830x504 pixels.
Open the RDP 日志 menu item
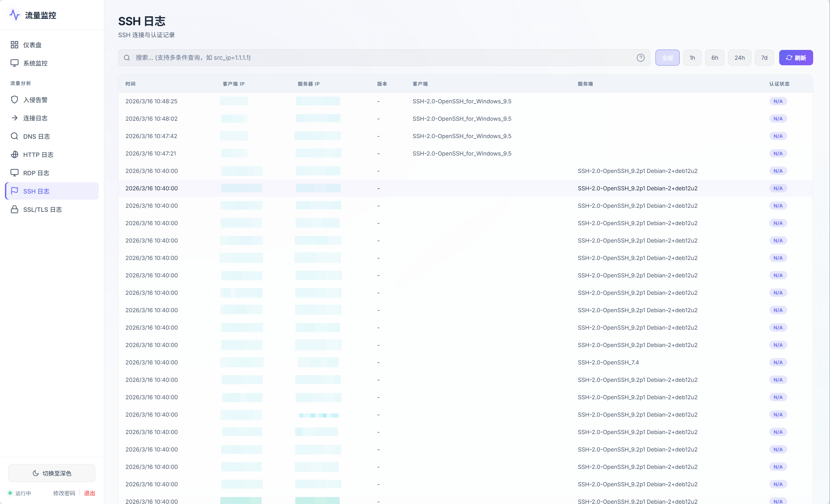36,173
